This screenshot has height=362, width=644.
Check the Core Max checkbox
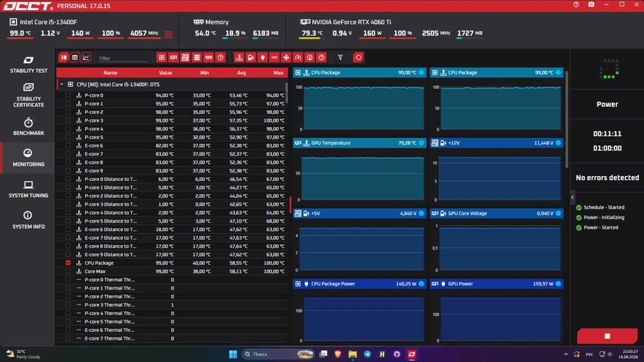[x=68, y=271]
